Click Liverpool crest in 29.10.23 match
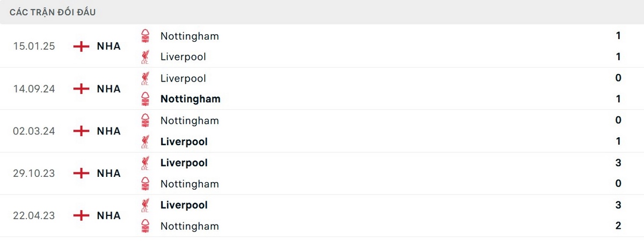The width and height of the screenshot is (644, 246). click(145, 162)
